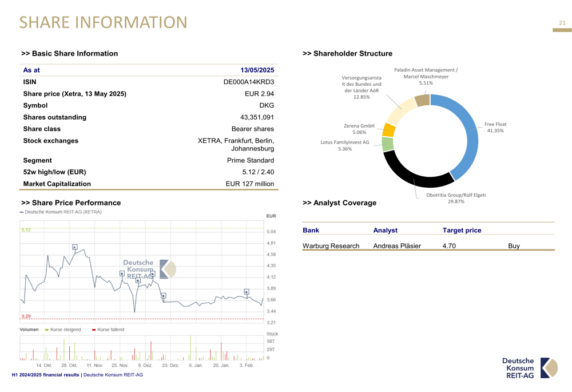Screen dimensions: 572x392
Task: Click the page number 21
Action: 562,23
